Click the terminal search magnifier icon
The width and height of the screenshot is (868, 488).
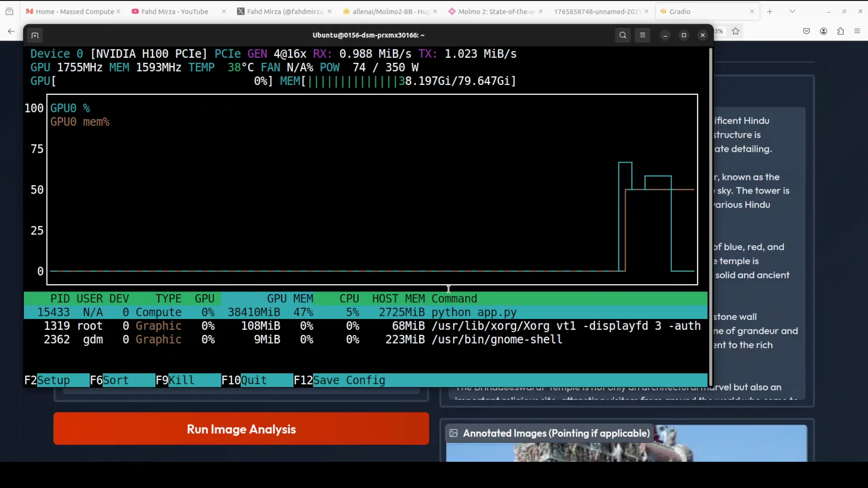point(623,35)
